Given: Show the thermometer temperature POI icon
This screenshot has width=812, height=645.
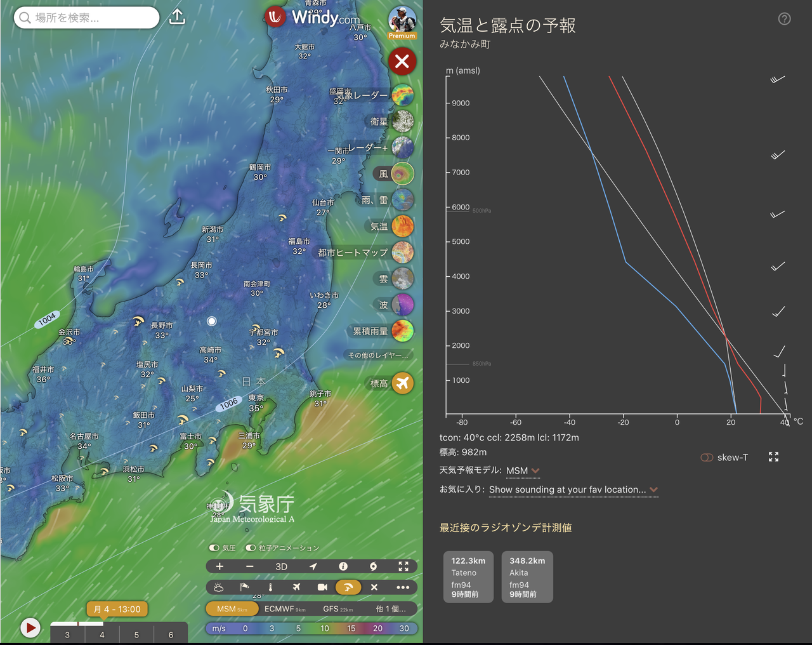Looking at the screenshot, I should click(x=270, y=587).
